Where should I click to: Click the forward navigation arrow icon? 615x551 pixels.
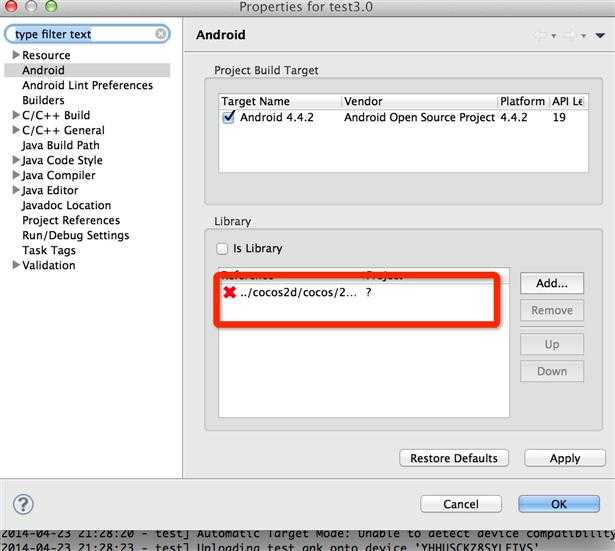point(571,36)
